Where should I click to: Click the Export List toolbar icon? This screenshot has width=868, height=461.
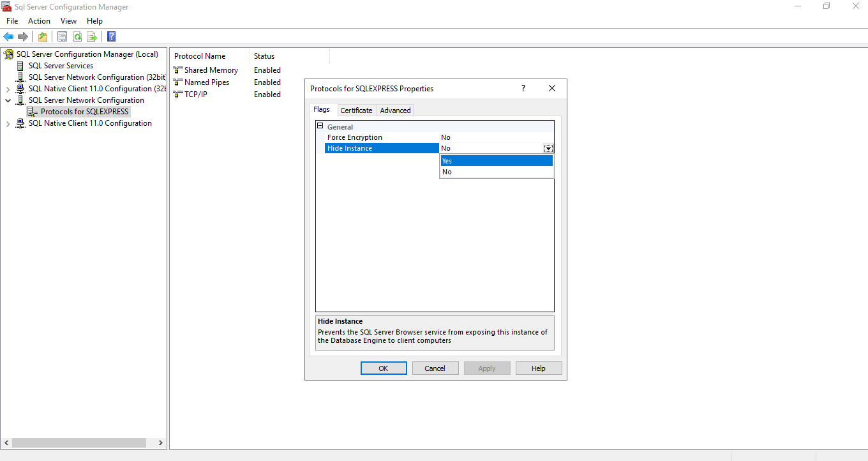pos(92,36)
